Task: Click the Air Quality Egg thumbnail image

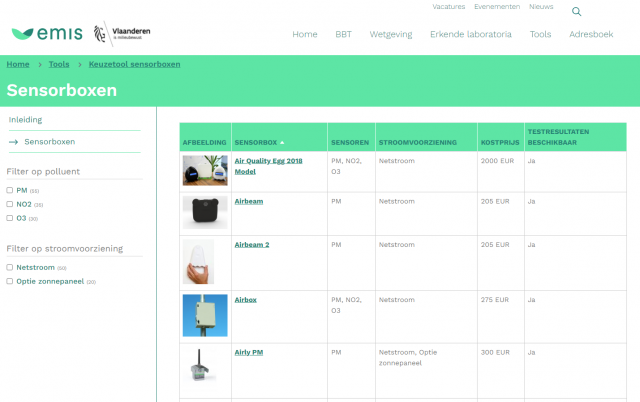Action: [205, 170]
